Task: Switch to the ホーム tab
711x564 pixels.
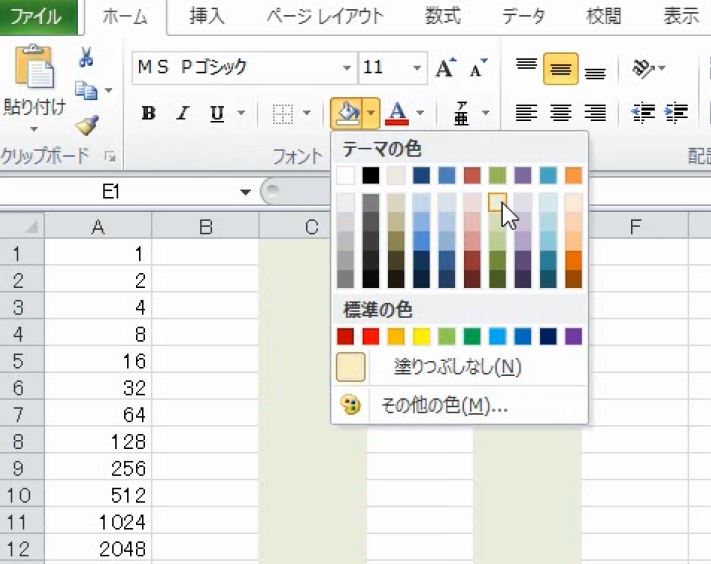Action: coord(125,17)
